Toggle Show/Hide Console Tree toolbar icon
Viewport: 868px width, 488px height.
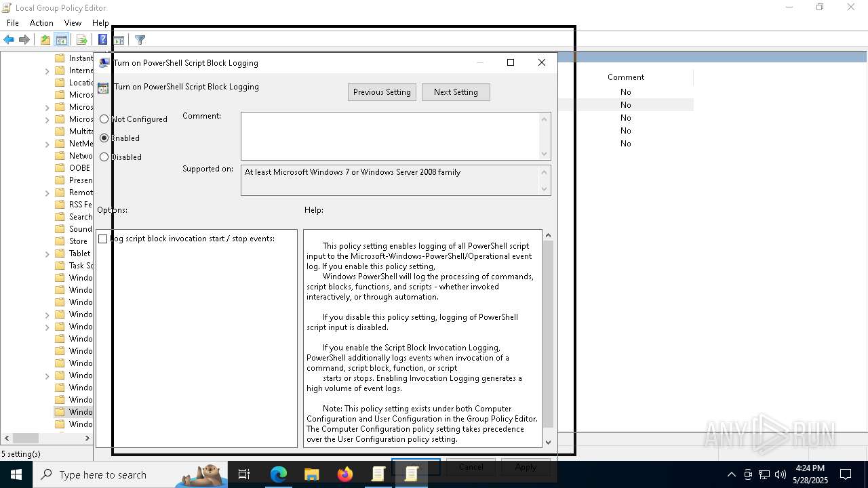(62, 40)
